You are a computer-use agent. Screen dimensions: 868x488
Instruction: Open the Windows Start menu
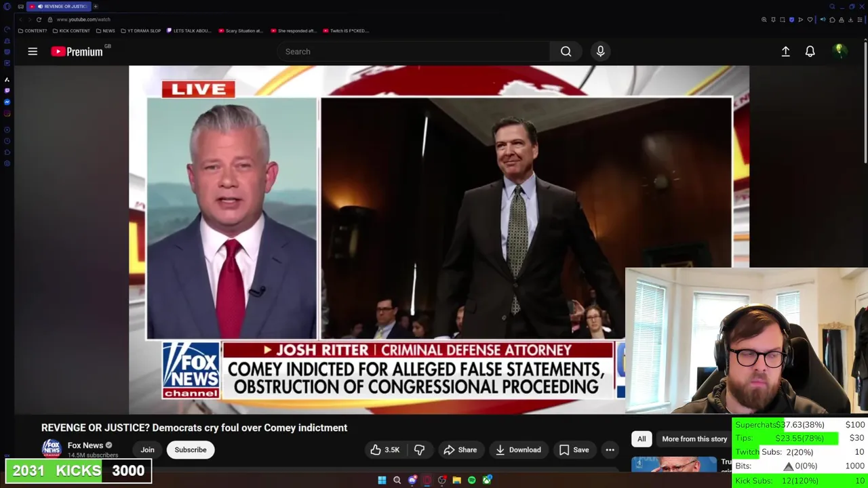[382, 480]
